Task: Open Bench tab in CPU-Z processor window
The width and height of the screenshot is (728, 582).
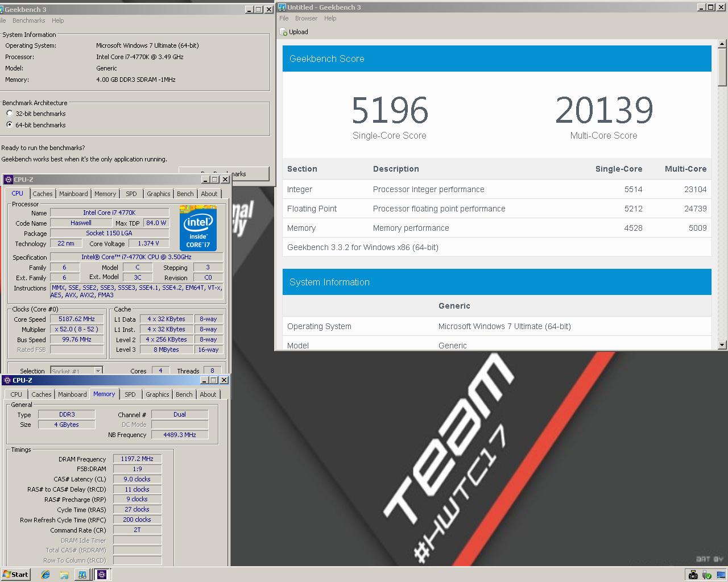Action: 185,194
